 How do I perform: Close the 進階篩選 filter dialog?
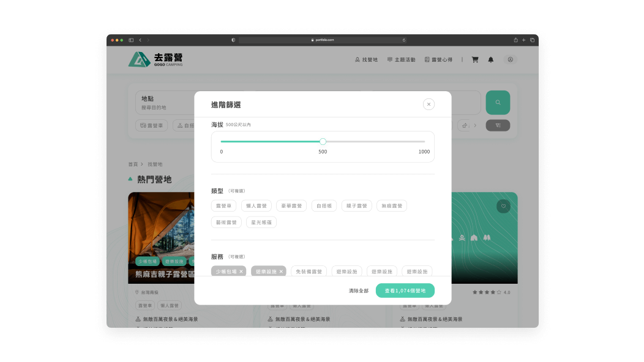(x=429, y=104)
